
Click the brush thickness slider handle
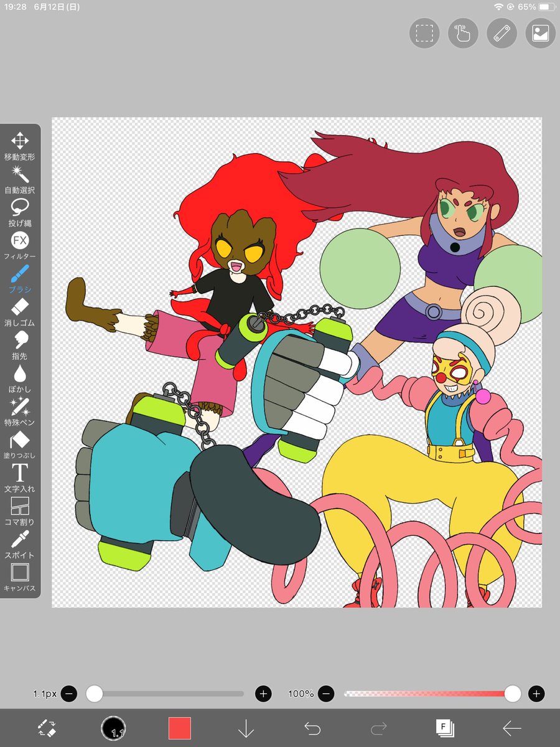coord(94,693)
